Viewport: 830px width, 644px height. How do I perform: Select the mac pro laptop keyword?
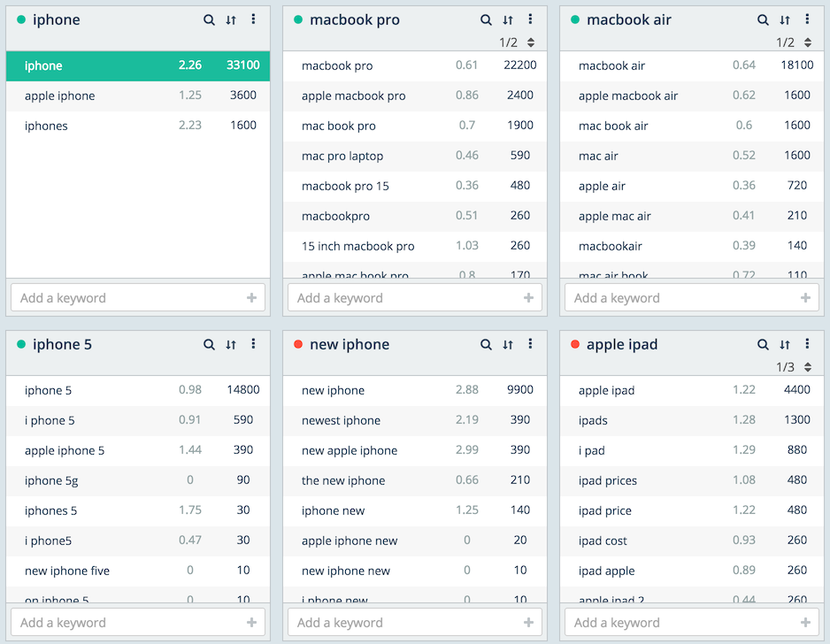(x=415, y=156)
